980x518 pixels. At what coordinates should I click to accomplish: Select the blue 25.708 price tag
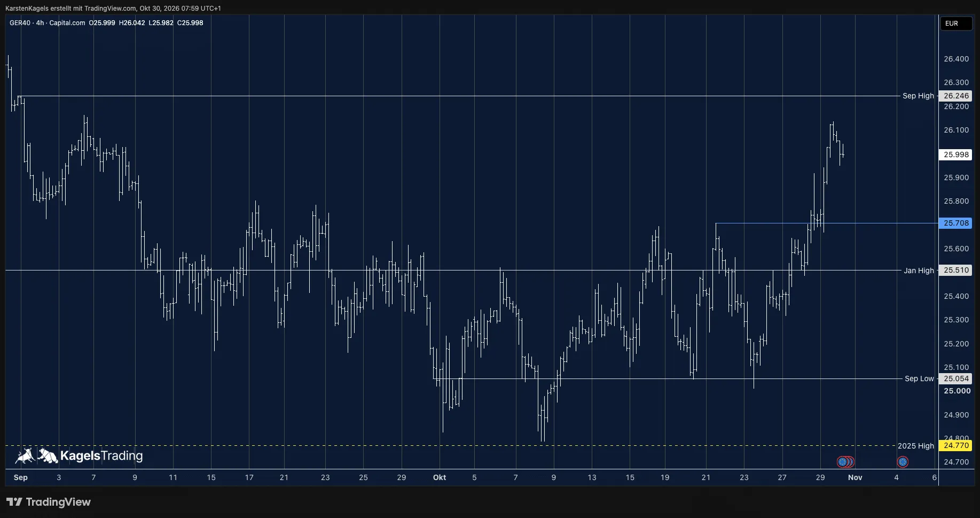tap(956, 223)
